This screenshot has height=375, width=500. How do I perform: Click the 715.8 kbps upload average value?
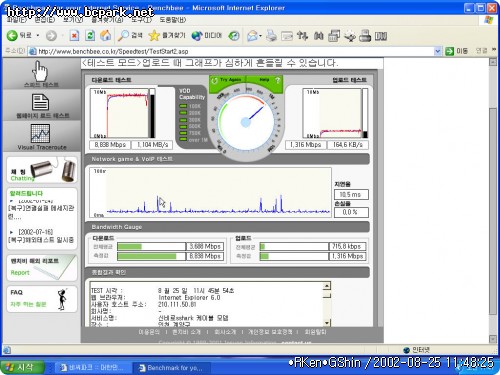(347, 246)
